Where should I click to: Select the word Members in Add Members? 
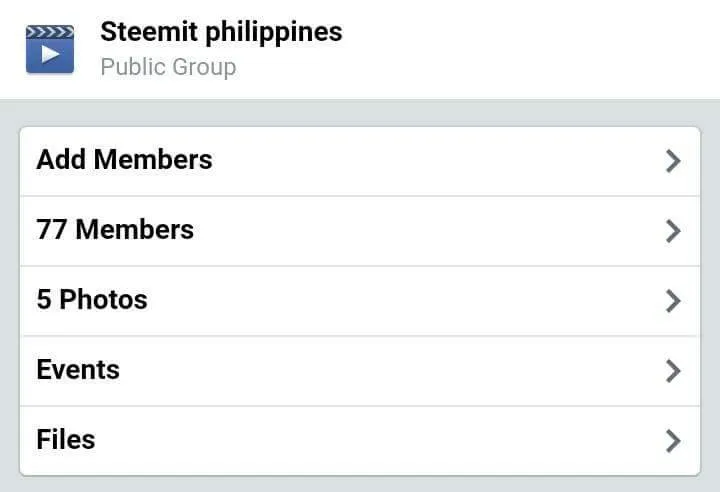point(153,160)
